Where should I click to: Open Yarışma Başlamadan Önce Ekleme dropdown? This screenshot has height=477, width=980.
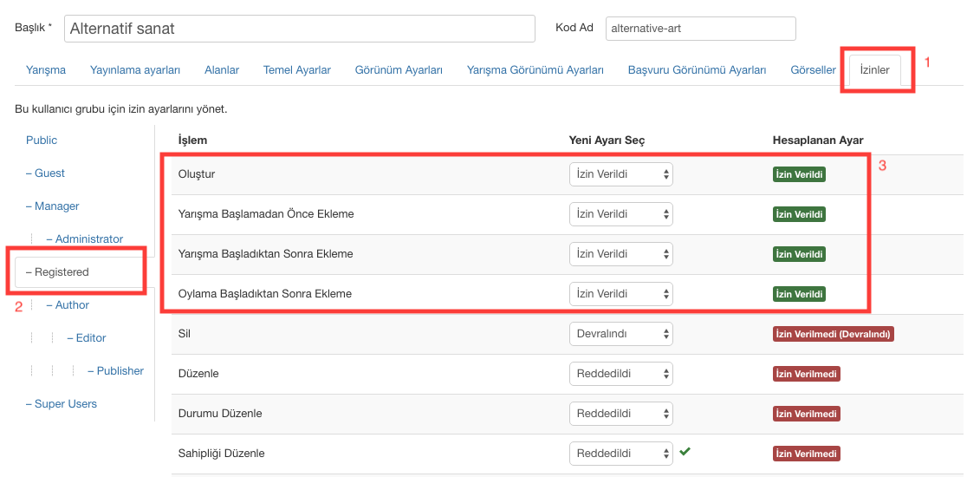coord(620,214)
